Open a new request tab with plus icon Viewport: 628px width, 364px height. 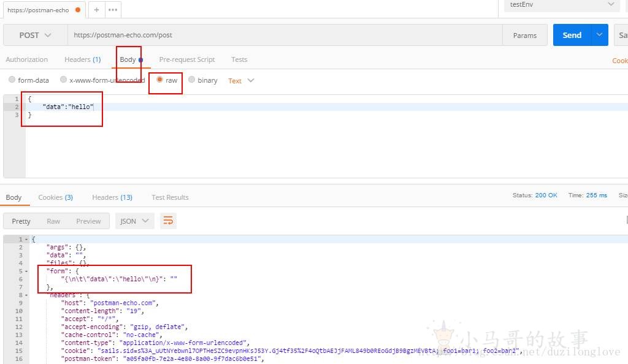point(96,10)
